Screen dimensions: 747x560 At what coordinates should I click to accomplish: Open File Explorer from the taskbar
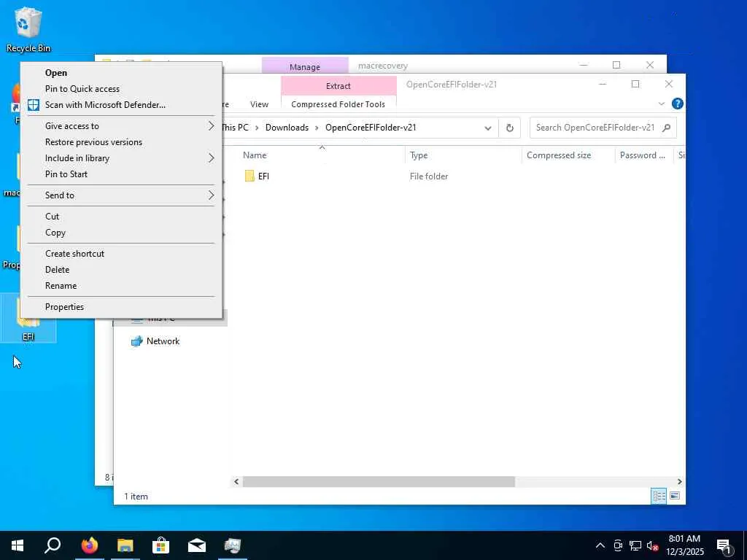[x=125, y=545]
